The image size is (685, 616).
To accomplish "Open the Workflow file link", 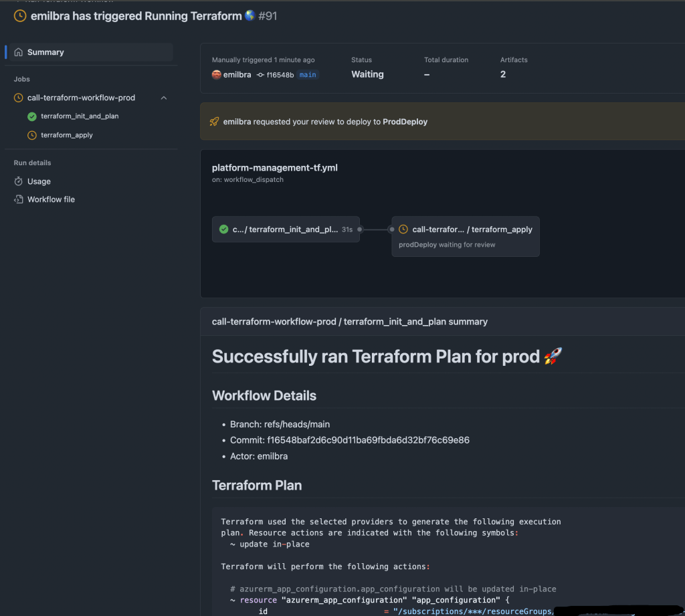I will pyautogui.click(x=51, y=199).
